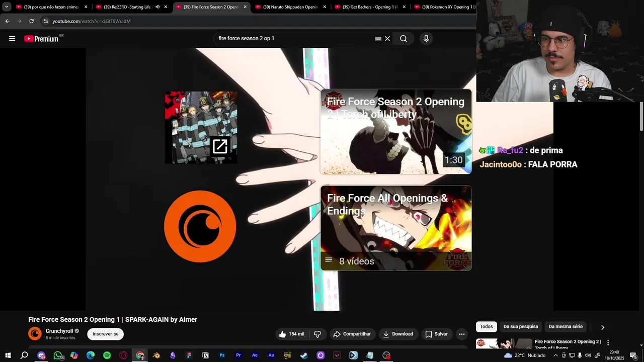The width and height of the screenshot is (644, 362).
Task: Open the weather widget showing 22°C Nublado
Action: [525, 355]
